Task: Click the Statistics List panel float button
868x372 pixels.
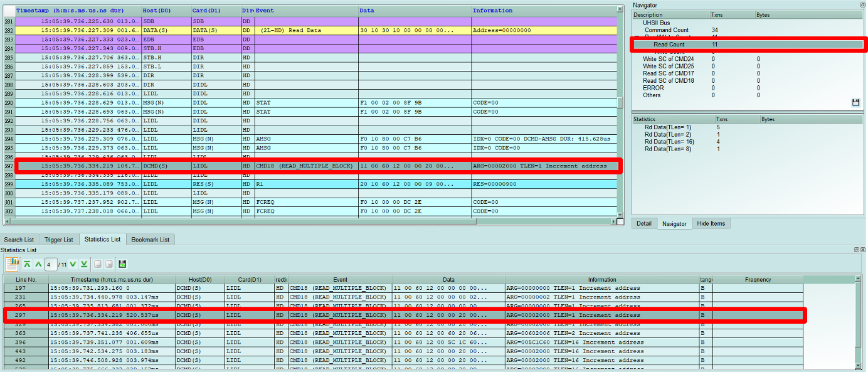Action: pyautogui.click(x=857, y=250)
